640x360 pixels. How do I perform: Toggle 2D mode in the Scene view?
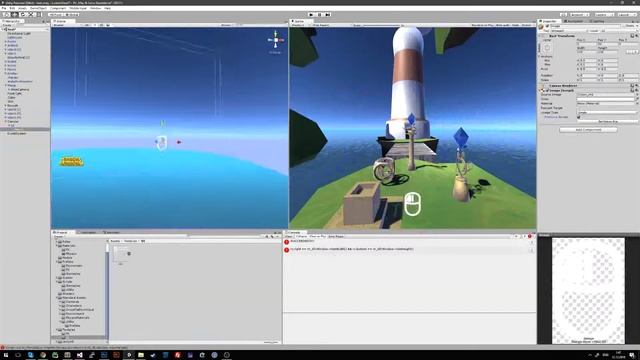pos(87,25)
